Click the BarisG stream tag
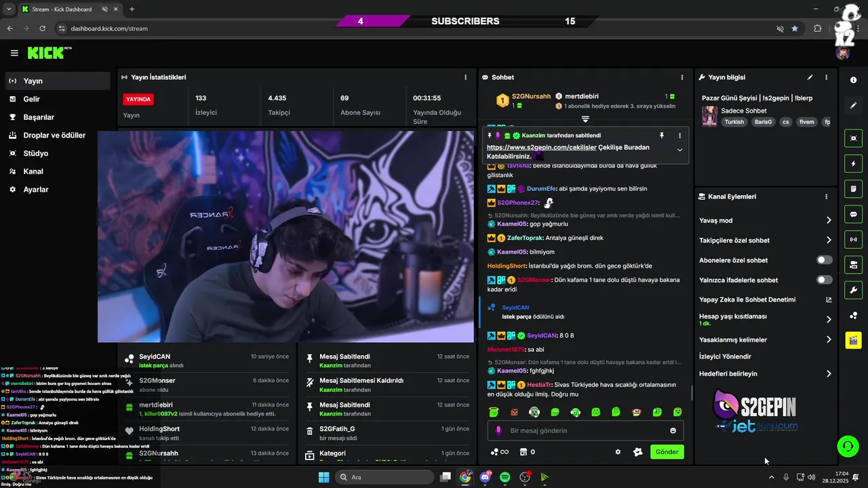 point(762,122)
